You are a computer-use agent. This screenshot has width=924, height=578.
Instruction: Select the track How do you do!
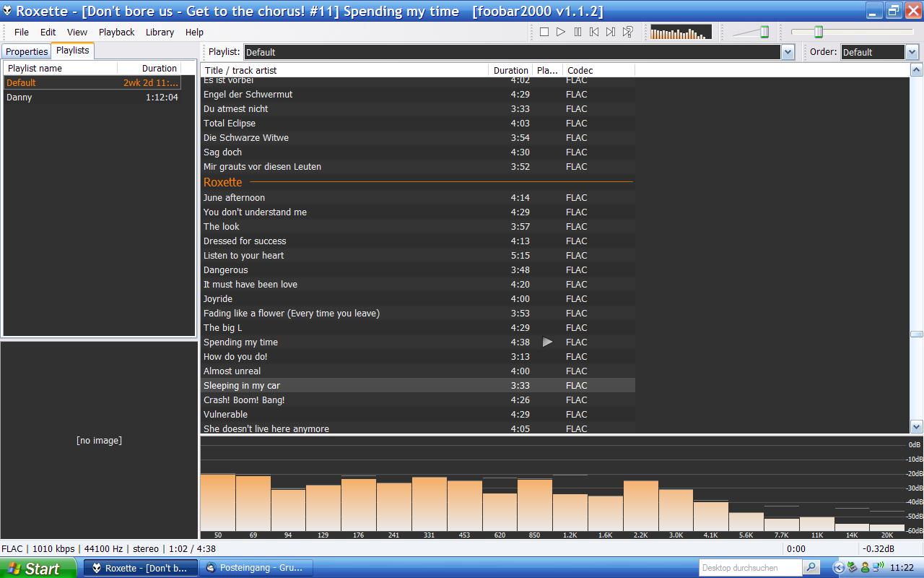pos(418,356)
